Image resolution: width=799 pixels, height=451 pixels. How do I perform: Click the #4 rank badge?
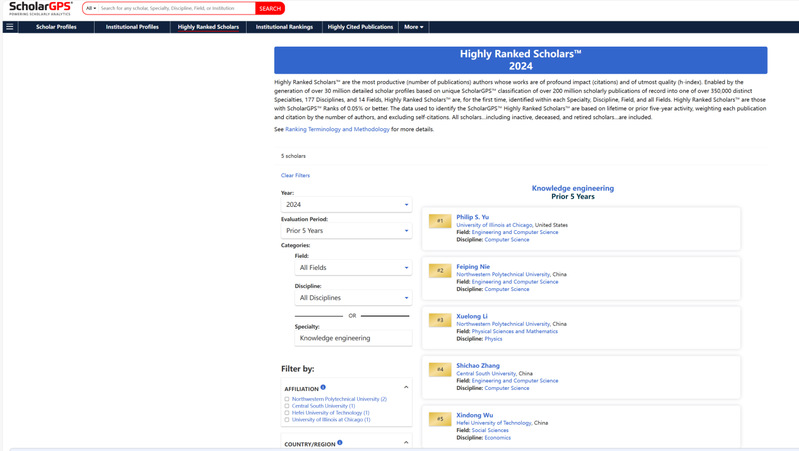pyautogui.click(x=440, y=369)
